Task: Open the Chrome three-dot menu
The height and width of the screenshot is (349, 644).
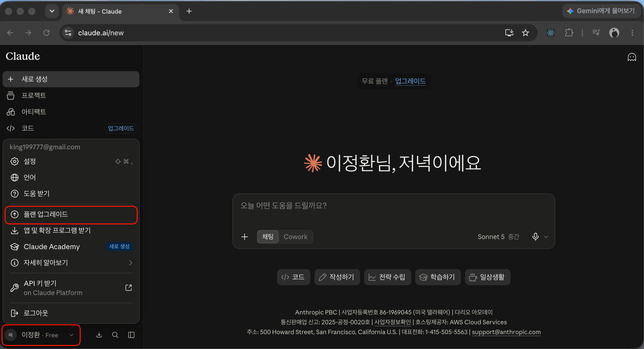Action: [632, 33]
